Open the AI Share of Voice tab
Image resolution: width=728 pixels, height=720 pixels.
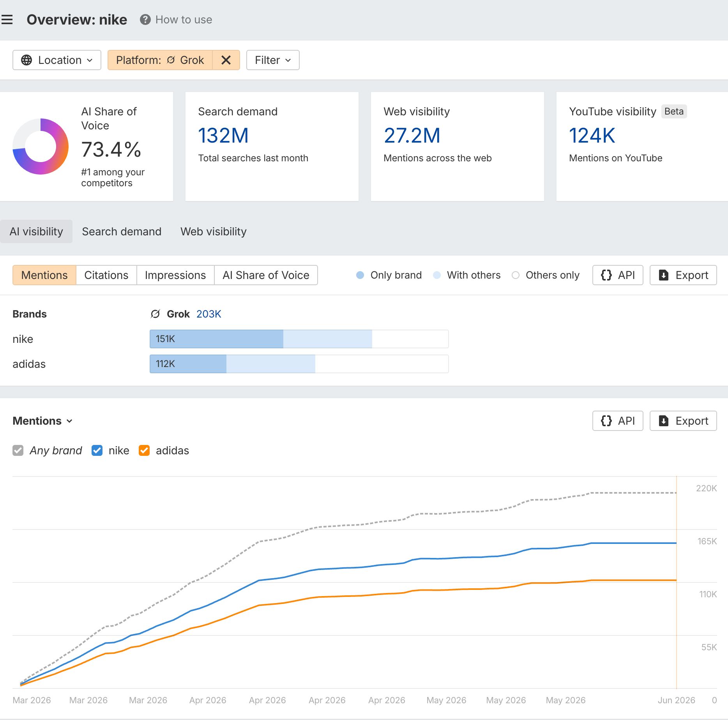pyautogui.click(x=266, y=275)
